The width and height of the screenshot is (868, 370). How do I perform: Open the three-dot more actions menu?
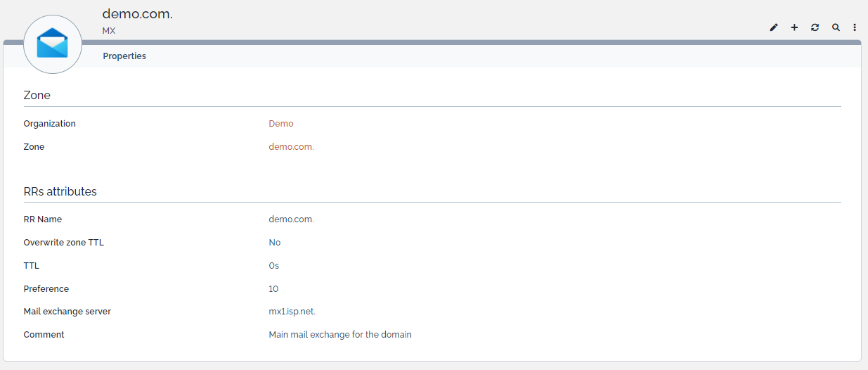[855, 27]
